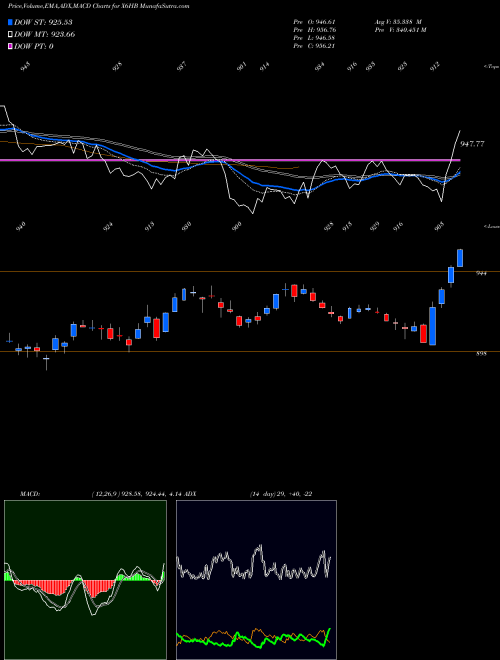The height and width of the screenshot is (660, 500).
Task: Click the tall blue candle starting the final rally
Action: (x=432, y=326)
